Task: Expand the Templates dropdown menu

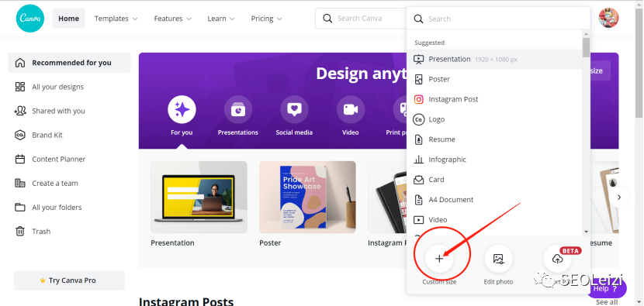Action: tap(116, 19)
